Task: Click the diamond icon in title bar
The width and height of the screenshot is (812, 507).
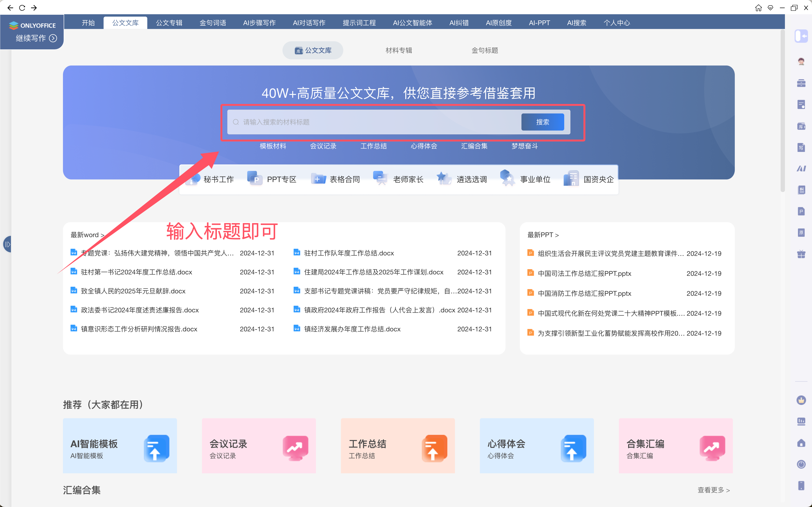Action: coord(770,8)
